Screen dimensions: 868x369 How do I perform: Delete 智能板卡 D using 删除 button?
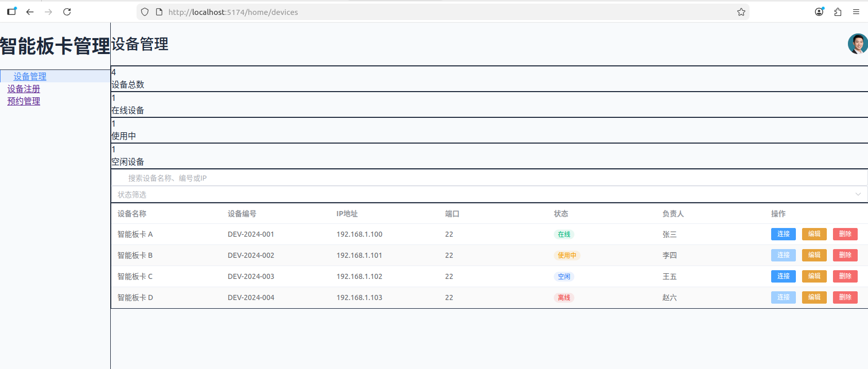pyautogui.click(x=845, y=297)
